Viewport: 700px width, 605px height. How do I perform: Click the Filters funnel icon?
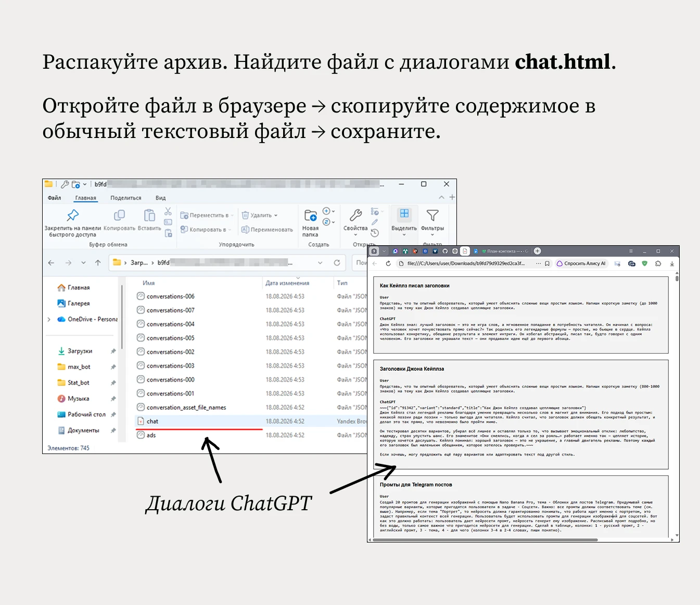(x=432, y=215)
